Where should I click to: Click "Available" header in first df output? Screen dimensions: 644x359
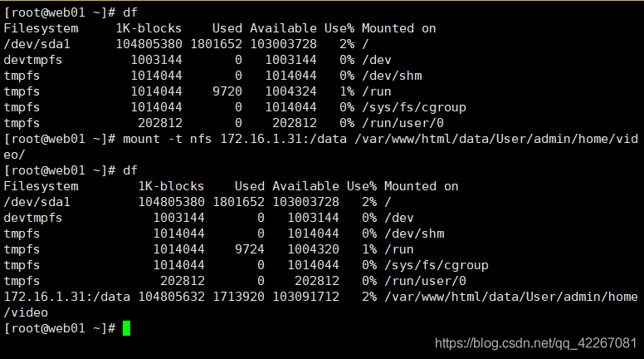(x=283, y=28)
